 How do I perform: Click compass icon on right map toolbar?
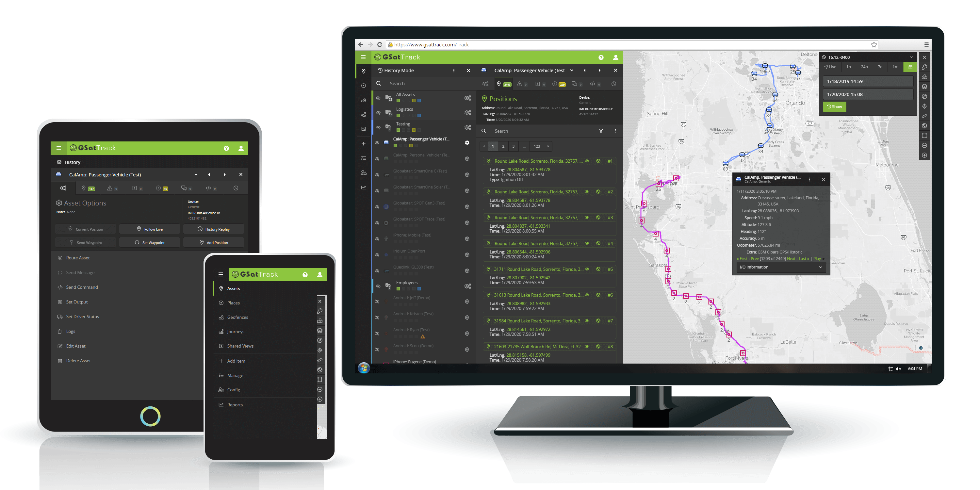point(924,96)
